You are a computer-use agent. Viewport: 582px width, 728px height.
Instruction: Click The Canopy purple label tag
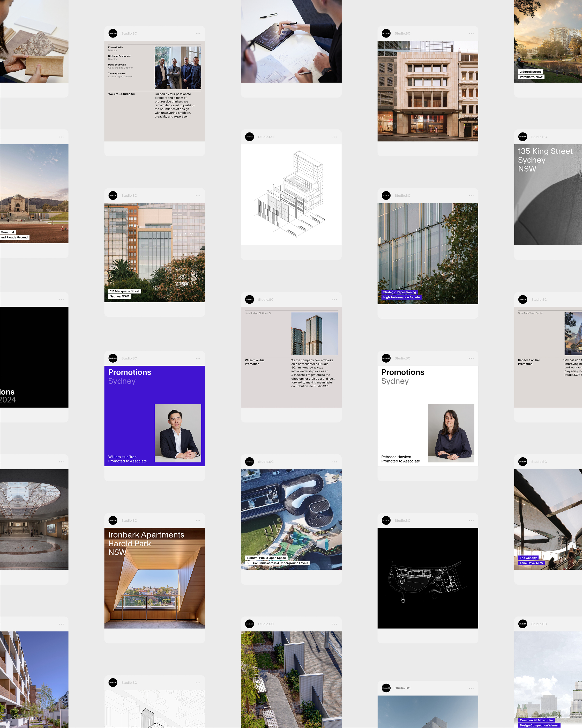point(528,558)
